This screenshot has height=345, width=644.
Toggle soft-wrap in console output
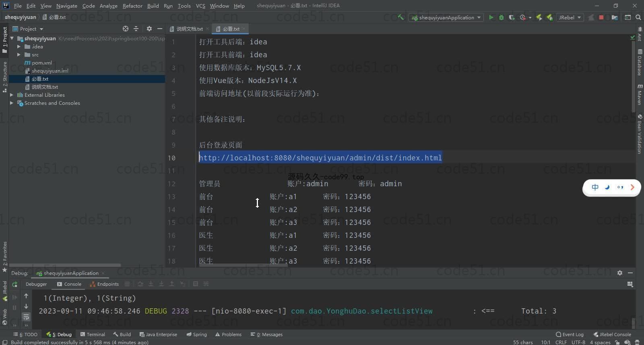26,317
